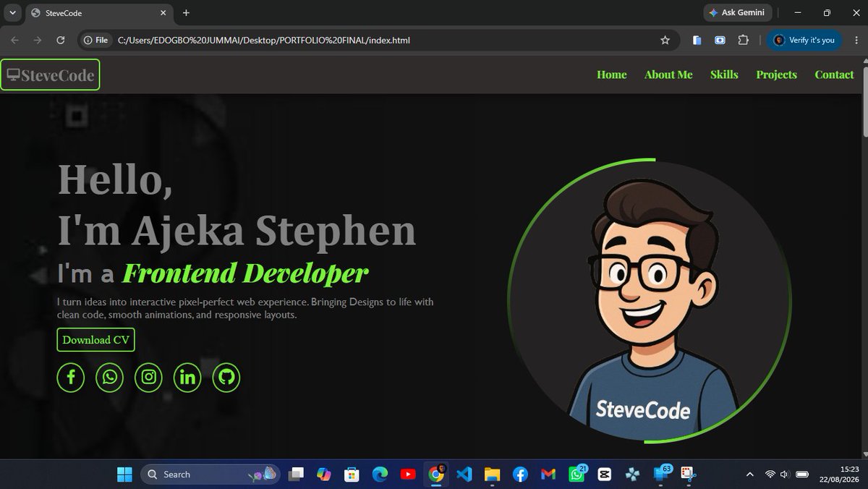Open Microsoft Edge from the taskbar
This screenshot has width=868, height=489.
click(x=380, y=475)
